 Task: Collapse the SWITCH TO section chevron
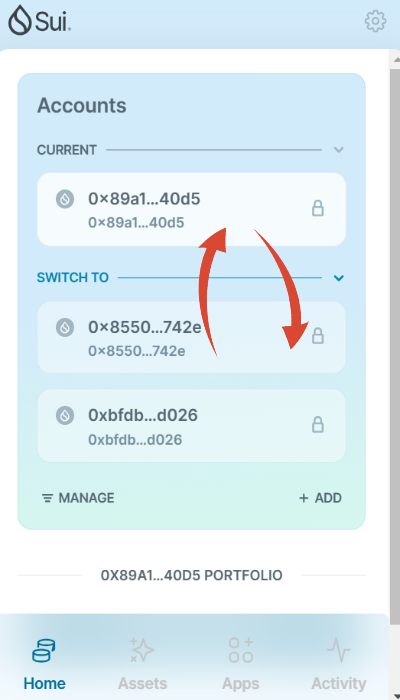tap(339, 278)
